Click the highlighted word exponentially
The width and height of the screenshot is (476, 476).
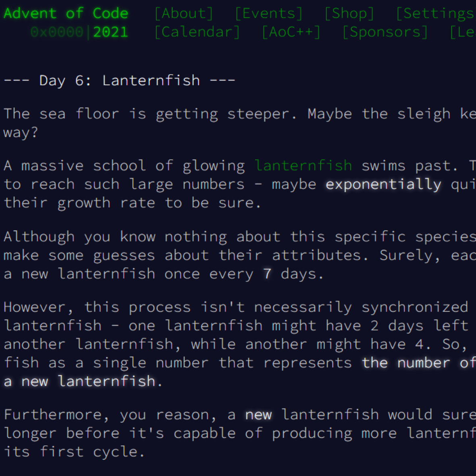tap(383, 184)
